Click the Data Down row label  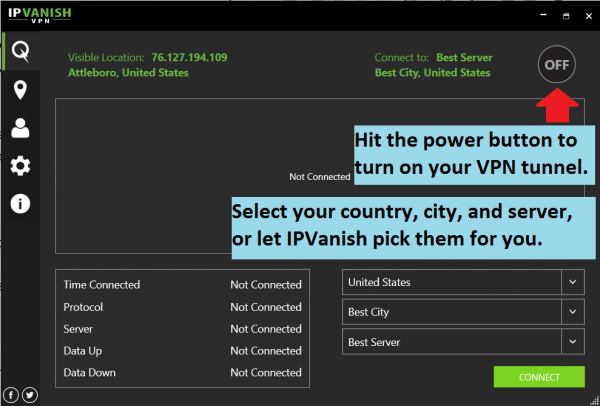pos(90,373)
